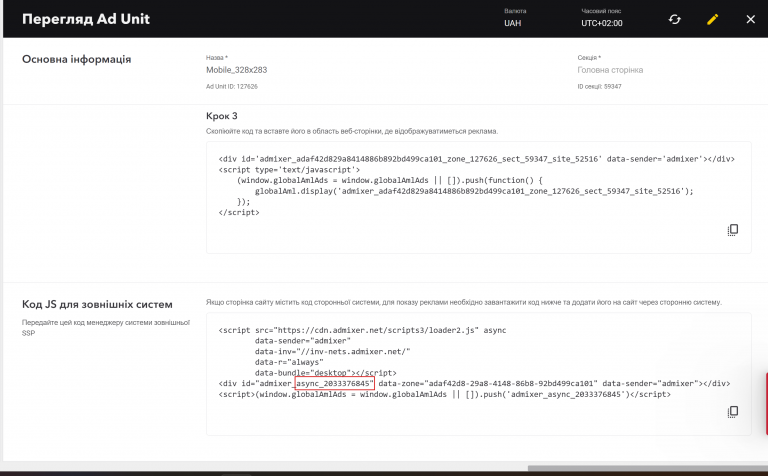This screenshot has height=476, width=768.
Task: Click the loader2.js script src line
Action: [x=362, y=330]
